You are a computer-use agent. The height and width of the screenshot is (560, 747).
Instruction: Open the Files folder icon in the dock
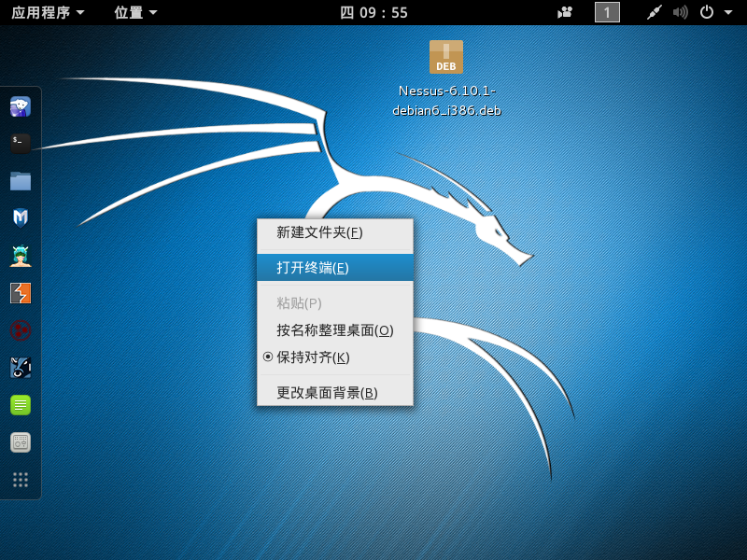click(21, 180)
